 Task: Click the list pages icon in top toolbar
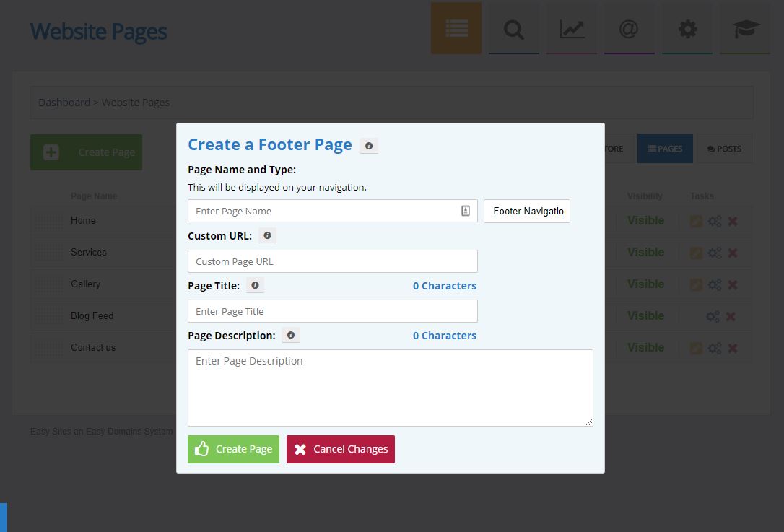coord(456,29)
